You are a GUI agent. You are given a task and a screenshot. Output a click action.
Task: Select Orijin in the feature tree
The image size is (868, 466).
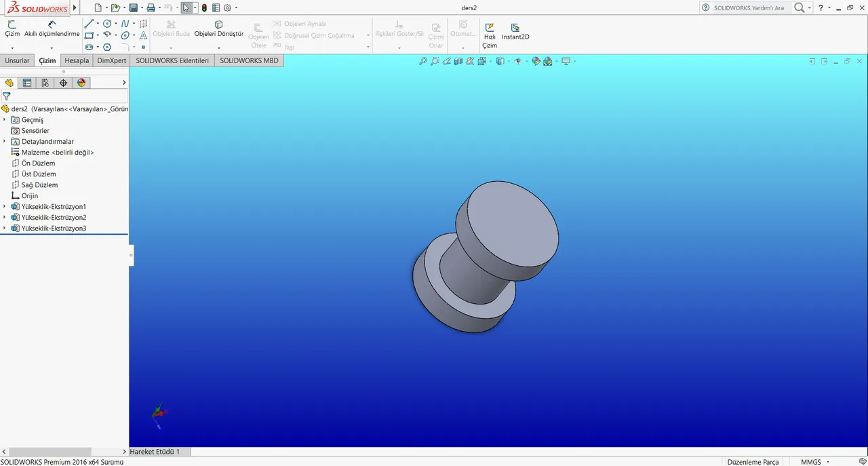pos(29,195)
